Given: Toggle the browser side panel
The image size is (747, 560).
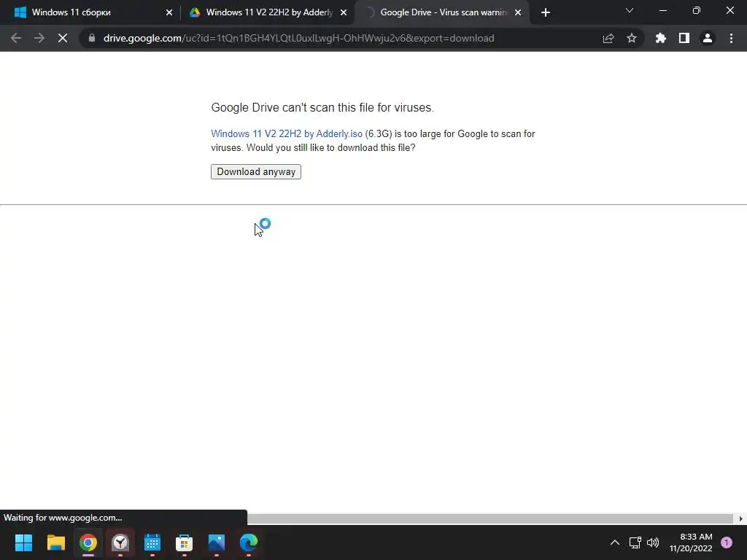Looking at the screenshot, I should tap(684, 38).
